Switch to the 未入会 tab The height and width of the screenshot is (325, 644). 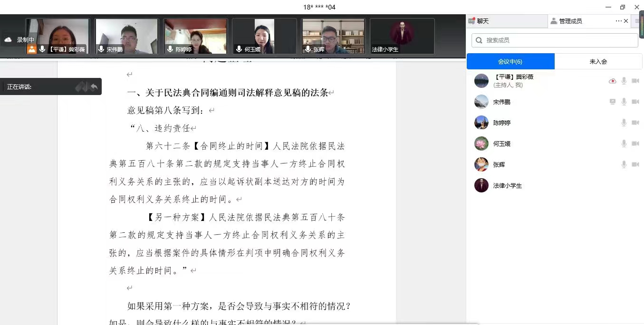pyautogui.click(x=598, y=61)
